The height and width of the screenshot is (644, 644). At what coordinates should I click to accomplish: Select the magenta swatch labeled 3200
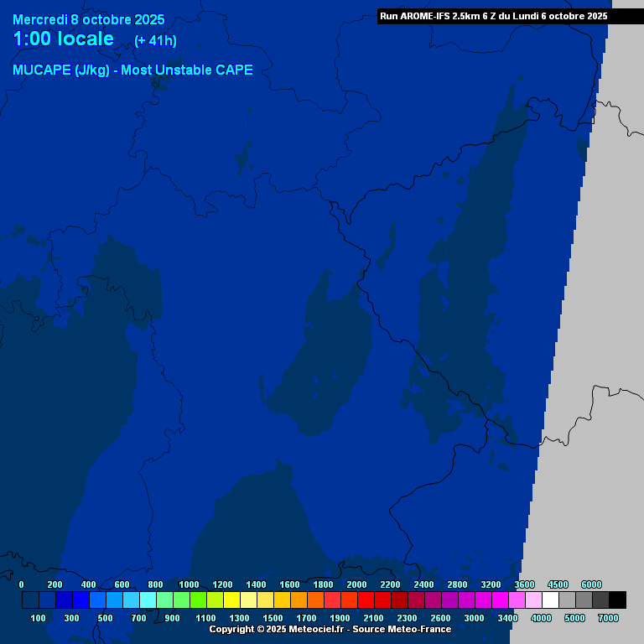(x=500, y=600)
